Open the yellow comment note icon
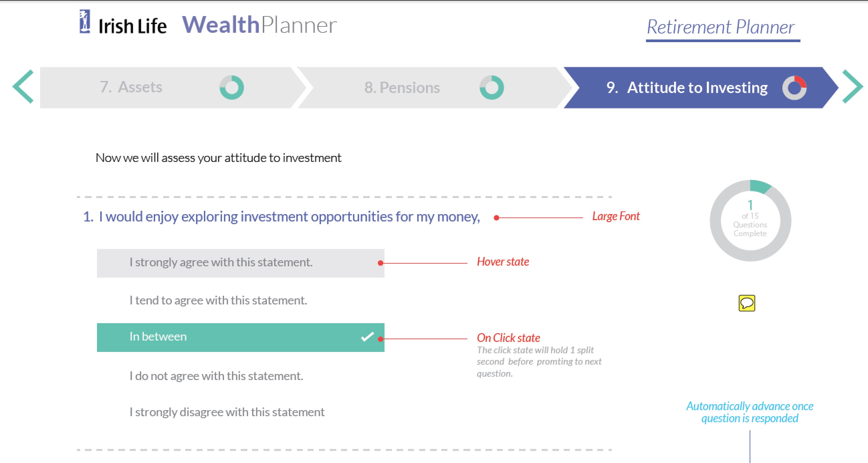The height and width of the screenshot is (463, 868). click(x=747, y=303)
